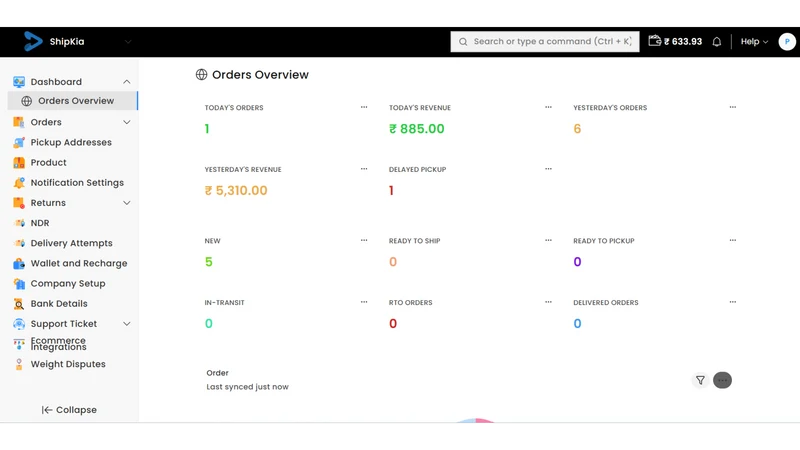Expand the Orders sidebar section

pyautogui.click(x=127, y=122)
